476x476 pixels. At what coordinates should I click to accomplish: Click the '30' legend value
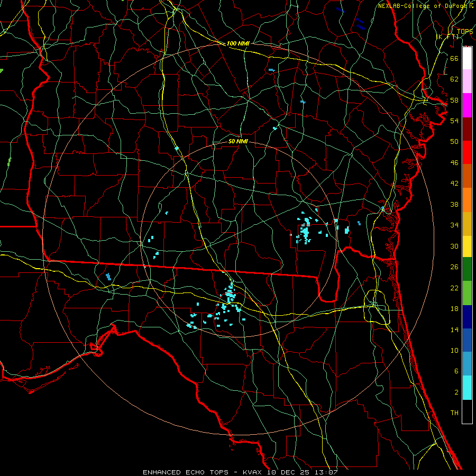(454, 246)
